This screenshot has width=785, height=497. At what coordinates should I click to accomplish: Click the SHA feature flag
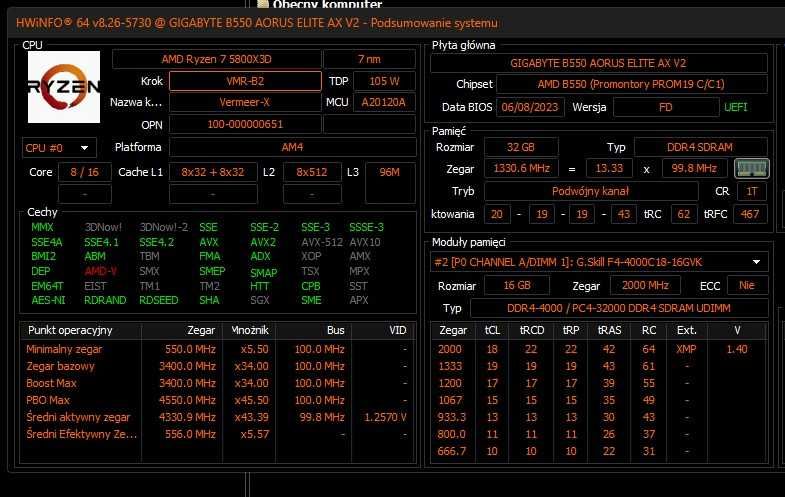(209, 300)
